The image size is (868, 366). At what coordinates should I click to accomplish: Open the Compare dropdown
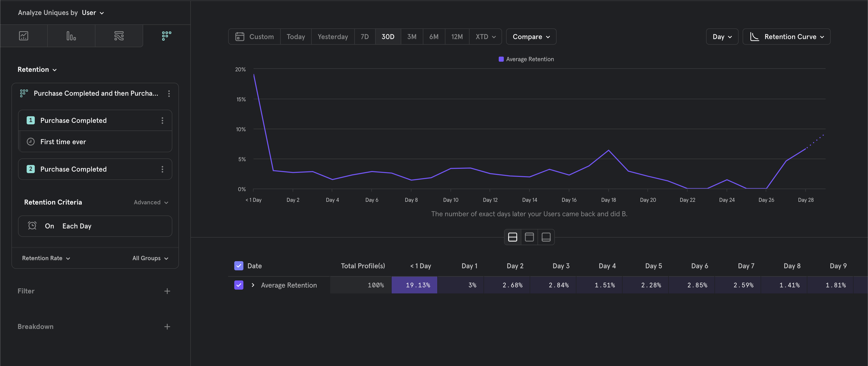531,37
